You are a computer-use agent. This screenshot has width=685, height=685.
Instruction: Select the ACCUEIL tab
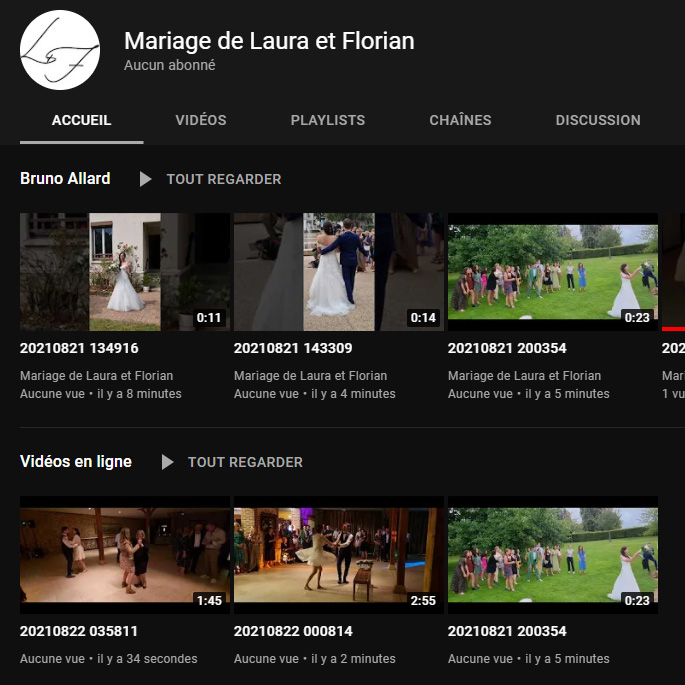pyautogui.click(x=81, y=120)
